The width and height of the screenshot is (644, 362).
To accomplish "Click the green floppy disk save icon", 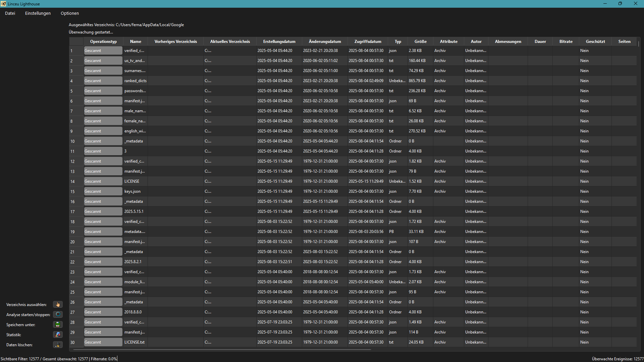I will point(58,325).
